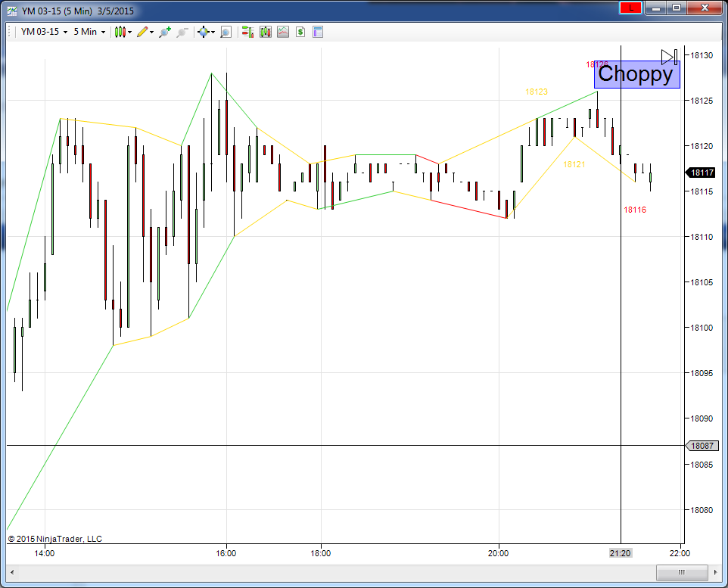Click the 18080 price axis label
Screen dimensions: 728x588
(702, 510)
